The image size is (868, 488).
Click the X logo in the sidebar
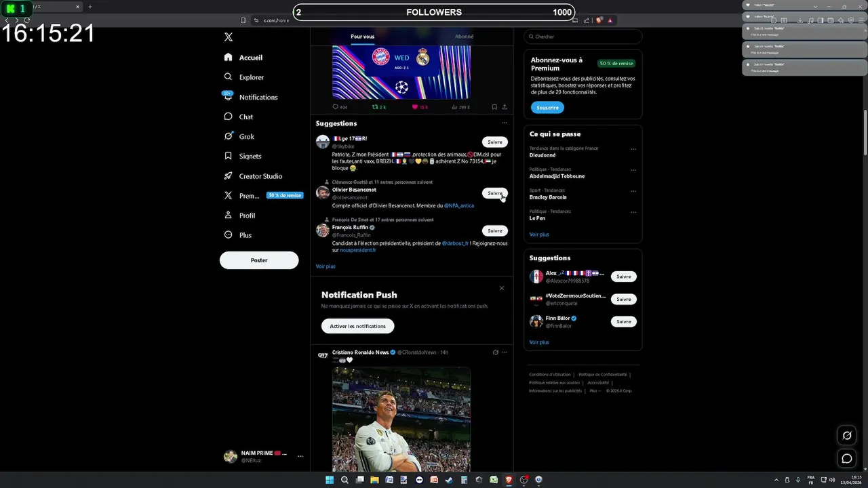[x=229, y=37]
